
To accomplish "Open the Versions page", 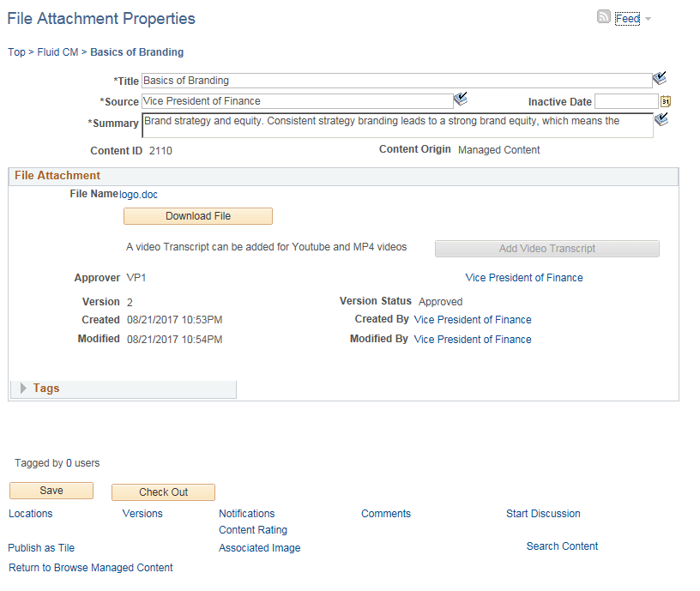I will point(142,513).
